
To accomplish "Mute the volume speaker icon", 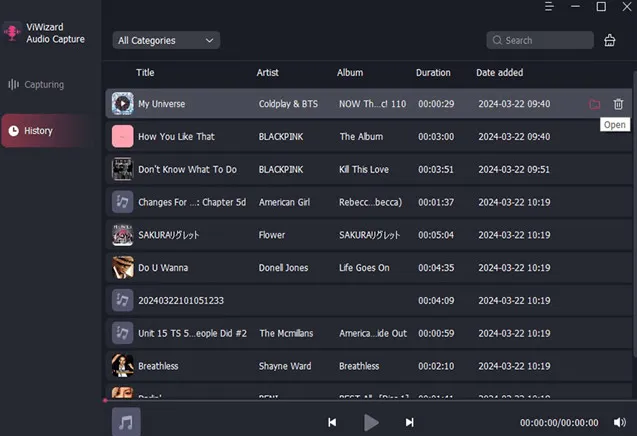I will (x=620, y=423).
